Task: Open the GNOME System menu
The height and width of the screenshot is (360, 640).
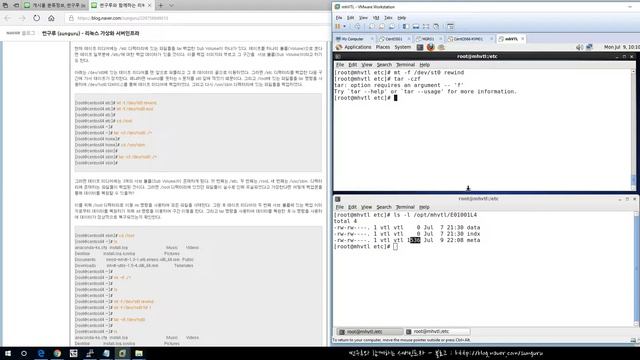Action: (x=402, y=47)
